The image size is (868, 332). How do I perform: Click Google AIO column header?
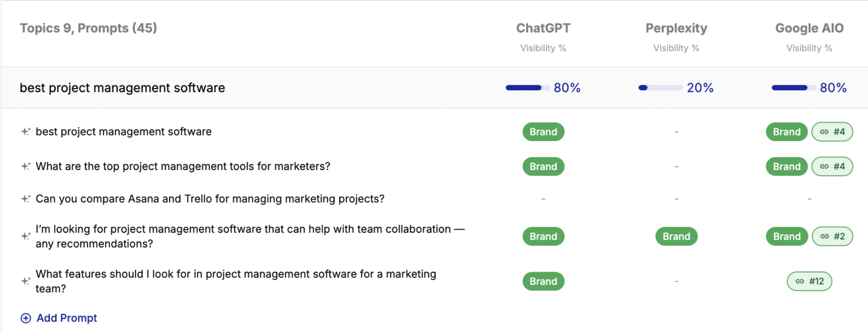(809, 28)
